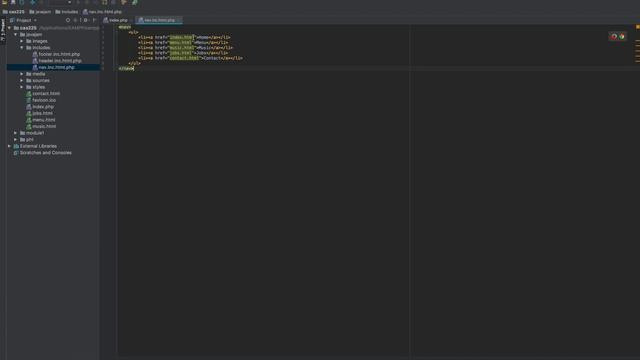The height and width of the screenshot is (360, 640).
Task: Click nav.inc.html.php breadcrumb
Action: [x=102, y=12]
